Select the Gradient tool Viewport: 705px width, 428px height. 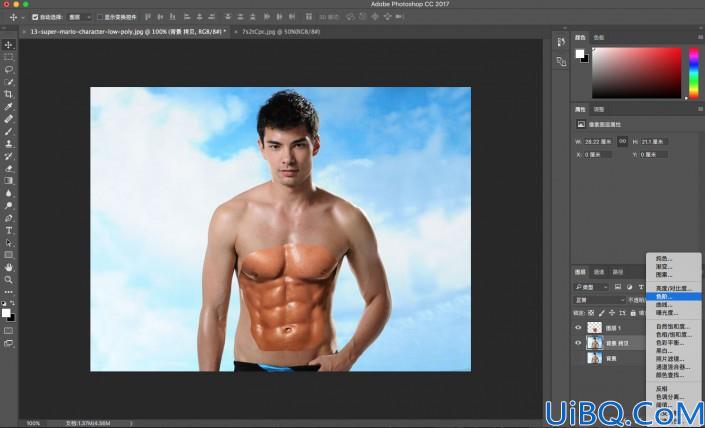coord(8,181)
